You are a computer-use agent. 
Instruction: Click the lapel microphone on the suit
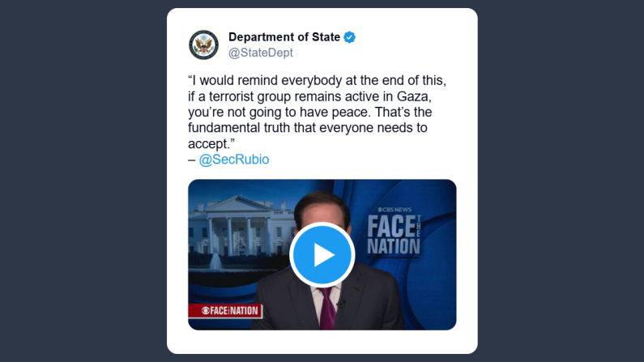(x=341, y=303)
